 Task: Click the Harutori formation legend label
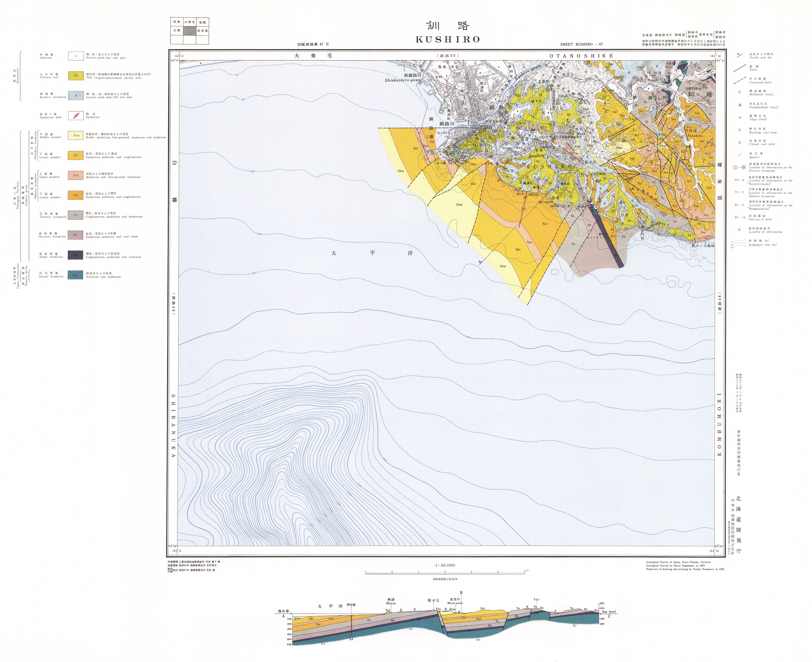pos(53,236)
